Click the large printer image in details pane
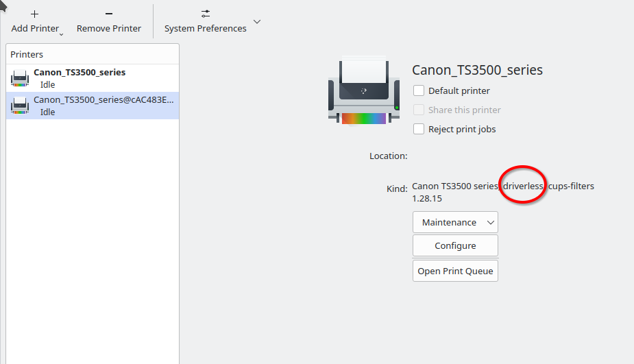The width and height of the screenshot is (634, 364). (x=363, y=92)
